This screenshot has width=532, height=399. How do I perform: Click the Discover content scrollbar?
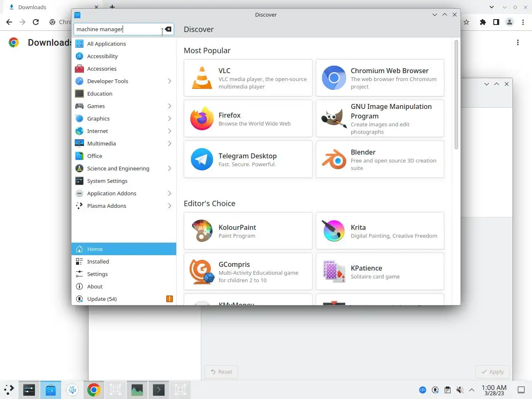pyautogui.click(x=456, y=95)
